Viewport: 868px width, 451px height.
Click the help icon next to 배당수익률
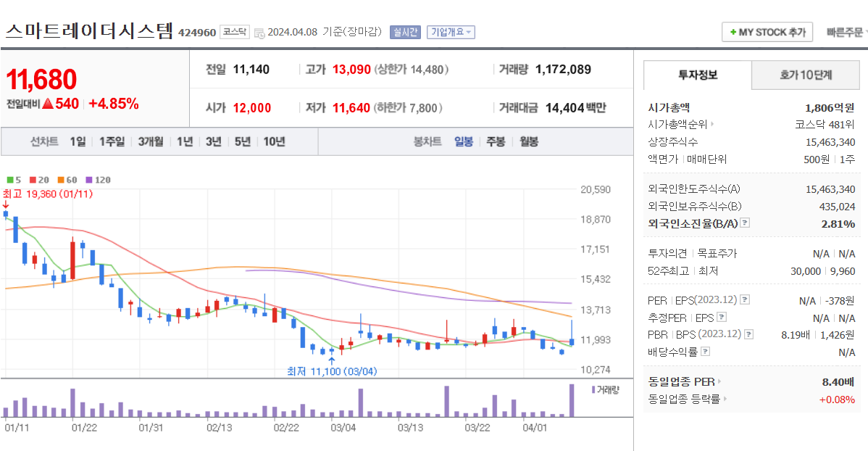click(x=705, y=351)
